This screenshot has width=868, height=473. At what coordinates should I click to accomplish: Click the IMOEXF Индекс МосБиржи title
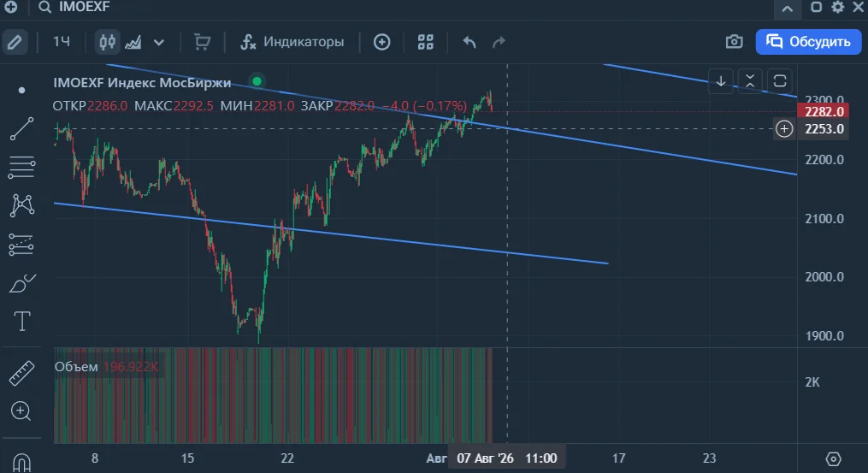click(x=142, y=82)
